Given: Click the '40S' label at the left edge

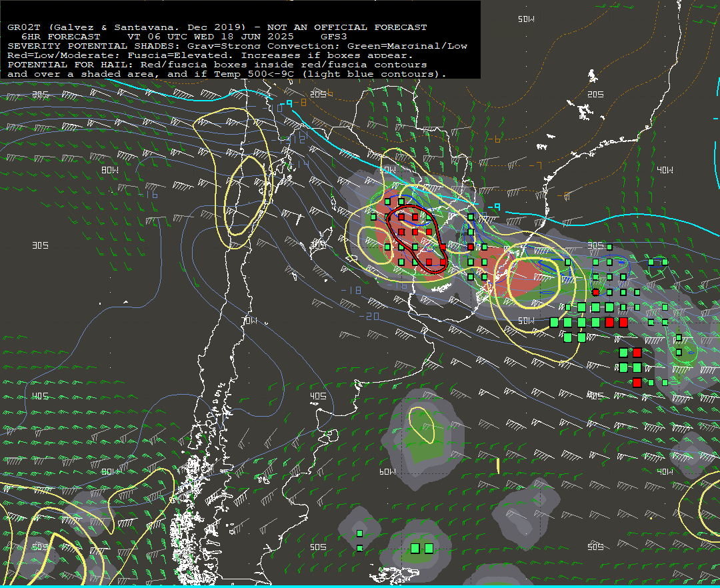Looking at the screenshot, I should (x=41, y=396).
